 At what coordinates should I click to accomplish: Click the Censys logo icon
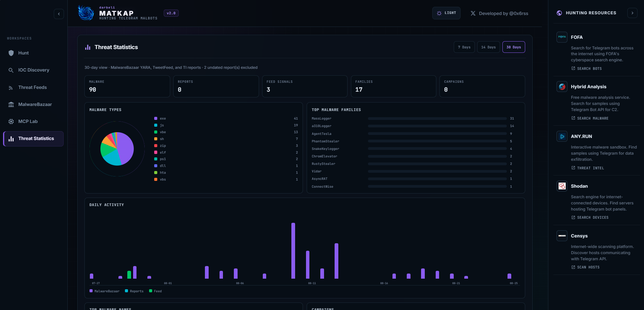pyautogui.click(x=562, y=236)
